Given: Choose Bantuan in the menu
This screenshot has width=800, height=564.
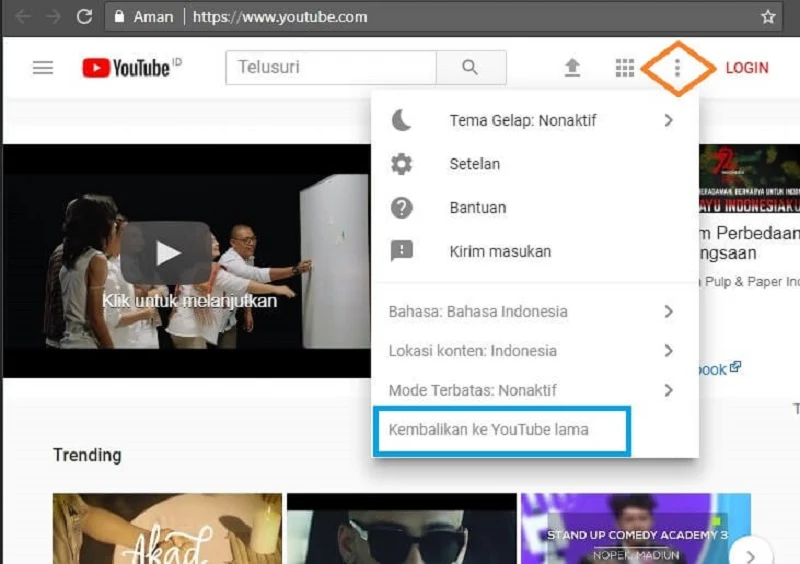Looking at the screenshot, I should pos(535,208).
